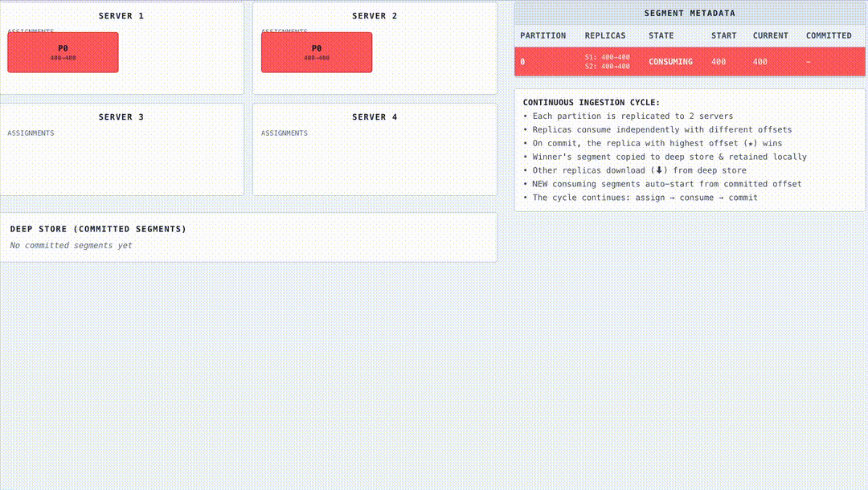Viewport: 868px width, 490px height.
Task: Click the Current column header
Action: click(x=770, y=36)
